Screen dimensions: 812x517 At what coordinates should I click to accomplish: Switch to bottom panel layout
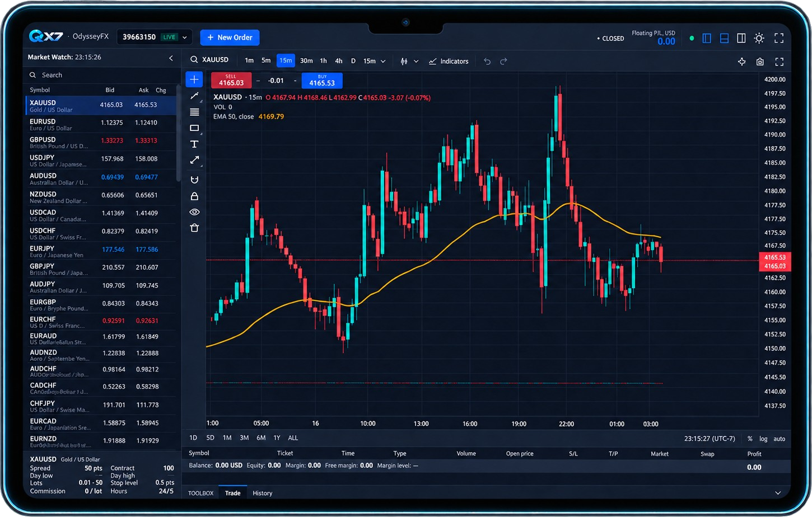(724, 38)
